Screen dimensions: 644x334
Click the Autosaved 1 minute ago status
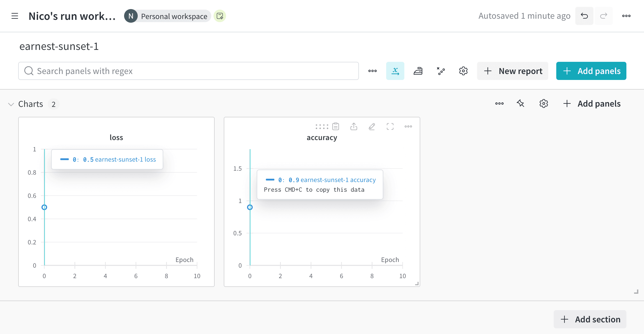(524, 16)
